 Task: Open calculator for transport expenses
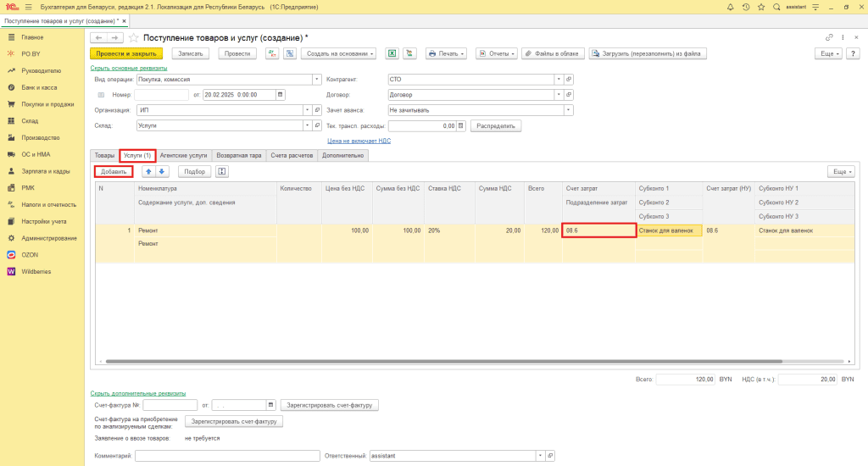click(x=460, y=125)
